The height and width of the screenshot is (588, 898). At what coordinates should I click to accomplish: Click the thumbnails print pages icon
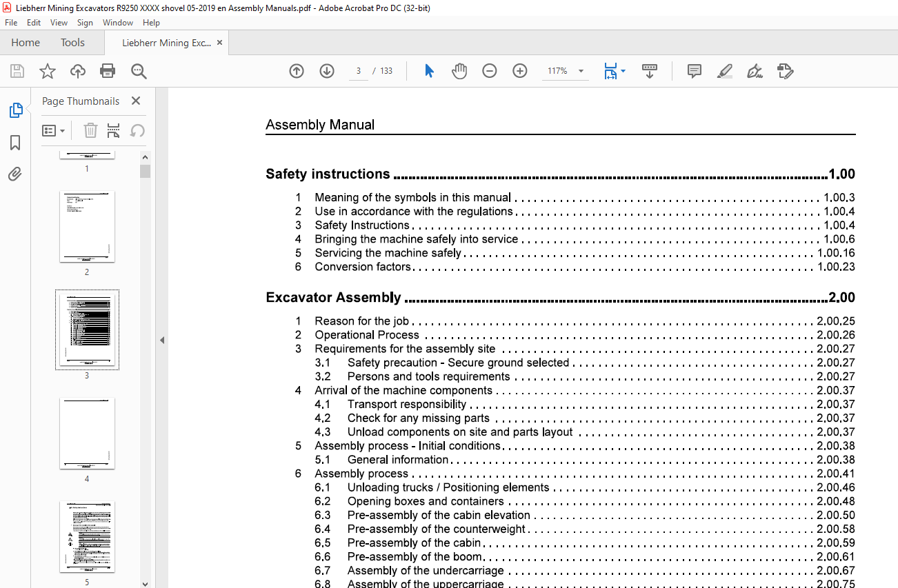(x=114, y=130)
